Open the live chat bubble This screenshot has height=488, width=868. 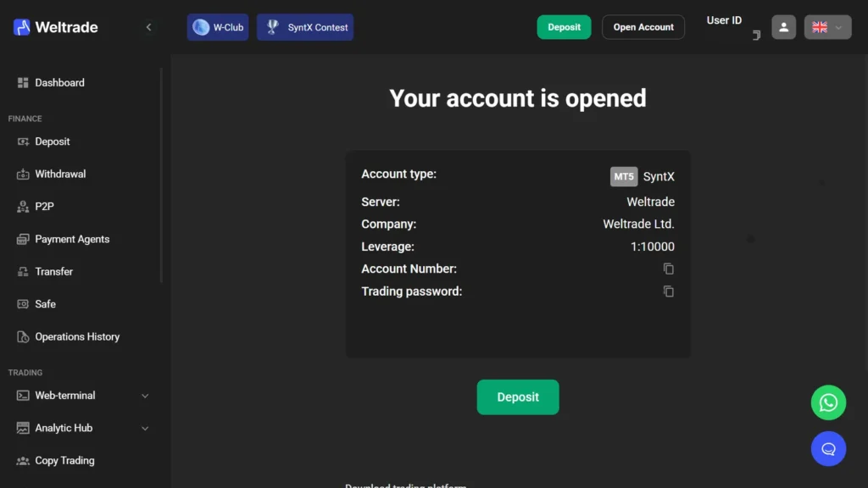click(828, 449)
